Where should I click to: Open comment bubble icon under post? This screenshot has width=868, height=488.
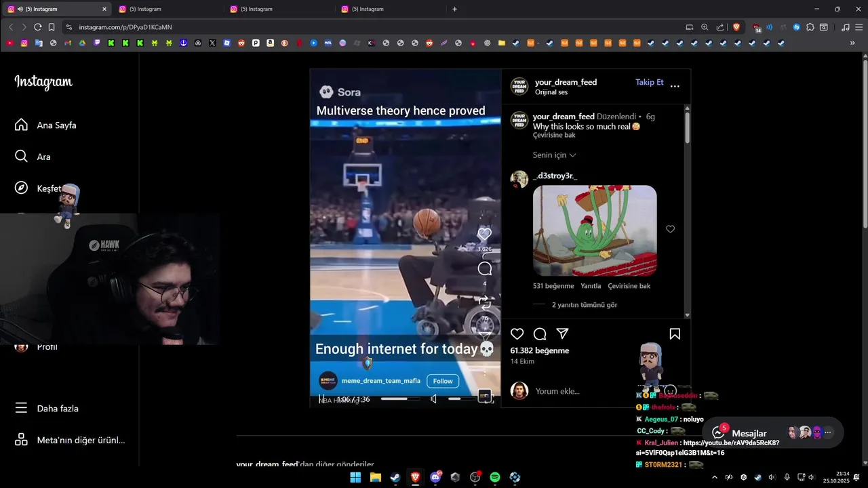(540, 334)
